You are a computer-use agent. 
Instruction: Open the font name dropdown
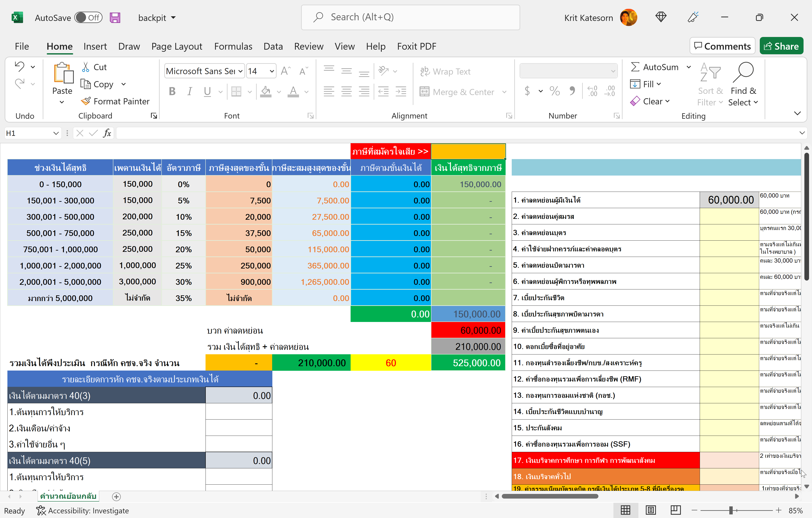pyautogui.click(x=240, y=71)
